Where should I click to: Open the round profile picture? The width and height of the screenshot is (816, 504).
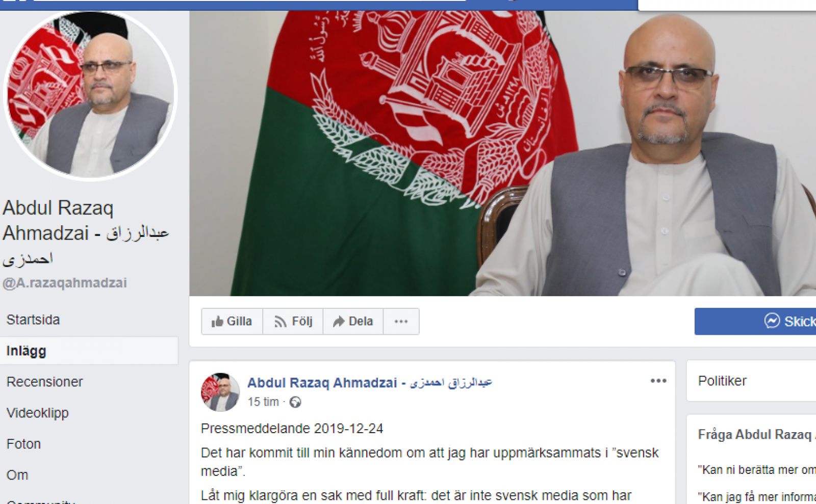coord(90,95)
